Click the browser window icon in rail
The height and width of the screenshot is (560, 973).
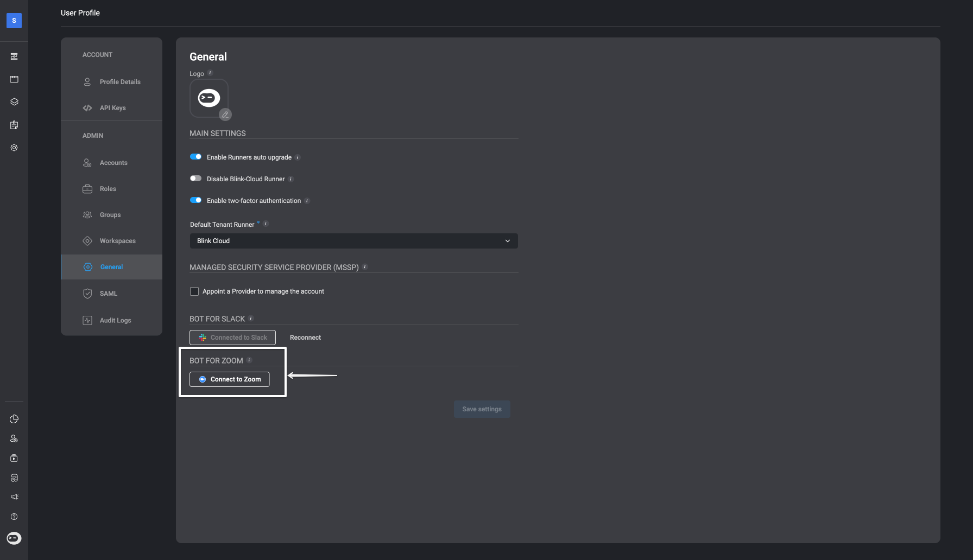coord(14,79)
